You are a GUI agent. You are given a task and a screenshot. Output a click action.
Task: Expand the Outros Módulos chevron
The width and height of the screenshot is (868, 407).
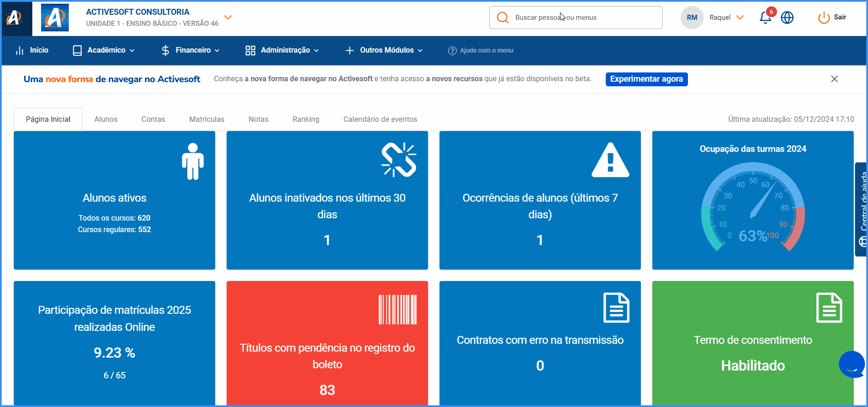[x=420, y=50]
